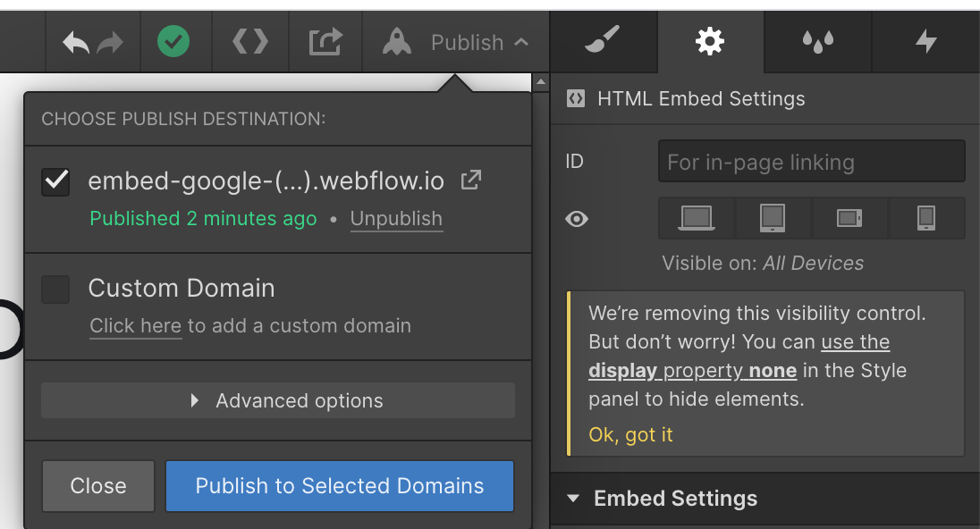Show element on desktop device icon
The width and height of the screenshot is (980, 529).
697,218
